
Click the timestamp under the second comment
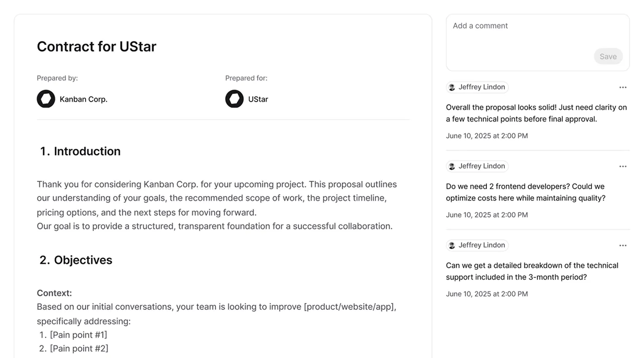coord(487,215)
